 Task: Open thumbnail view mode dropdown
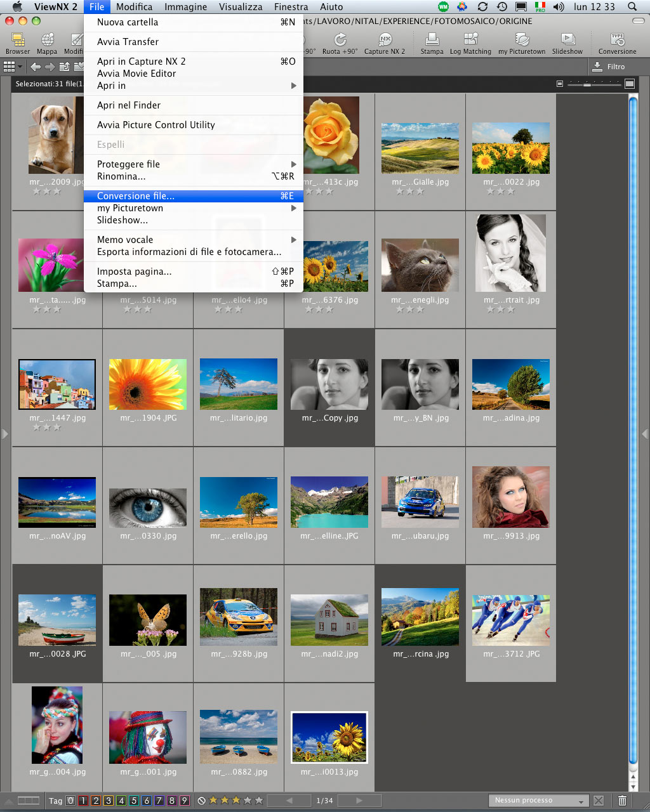coord(13,67)
